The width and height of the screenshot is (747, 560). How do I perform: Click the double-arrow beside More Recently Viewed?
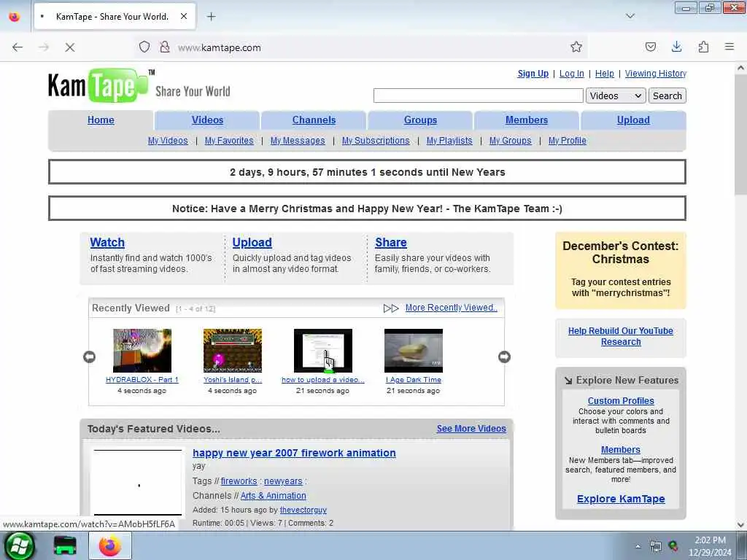(391, 308)
